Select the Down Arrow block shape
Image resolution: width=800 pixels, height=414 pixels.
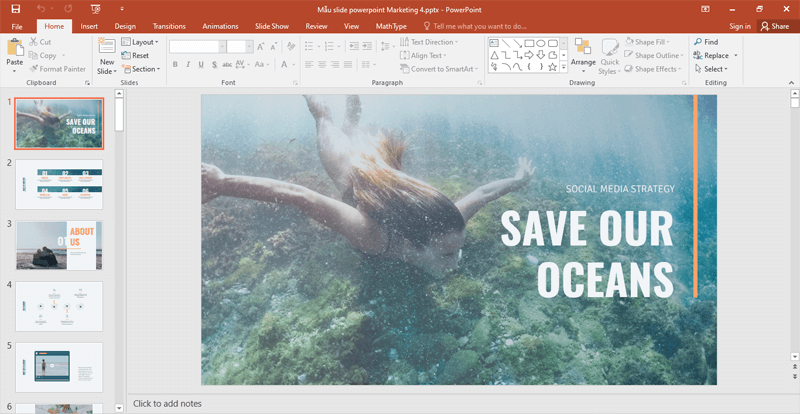click(x=541, y=55)
